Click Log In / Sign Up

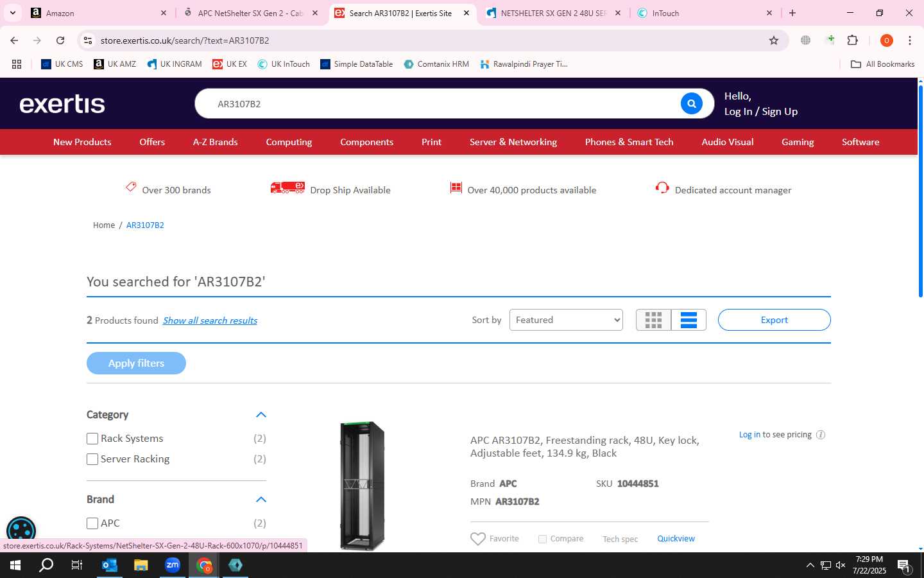click(x=760, y=111)
